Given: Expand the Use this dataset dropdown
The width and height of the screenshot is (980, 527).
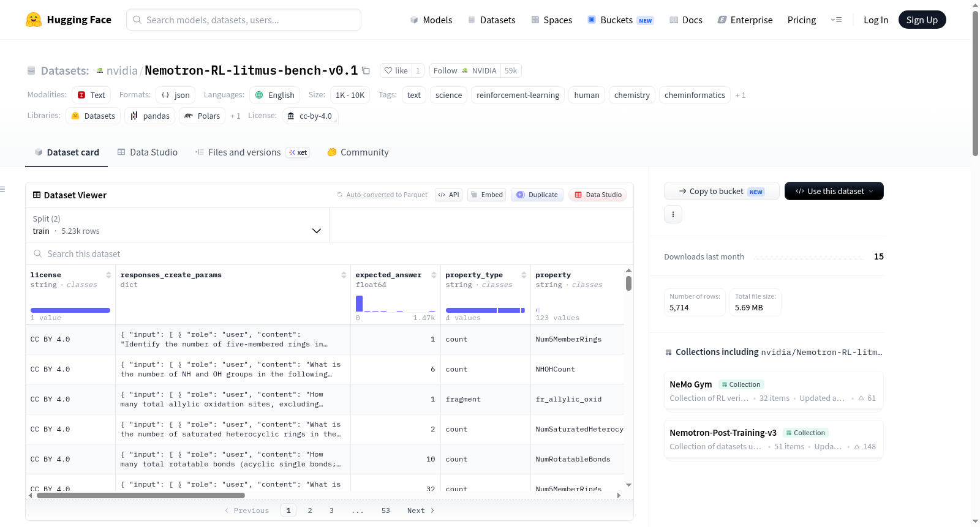Looking at the screenshot, I should click(x=834, y=191).
